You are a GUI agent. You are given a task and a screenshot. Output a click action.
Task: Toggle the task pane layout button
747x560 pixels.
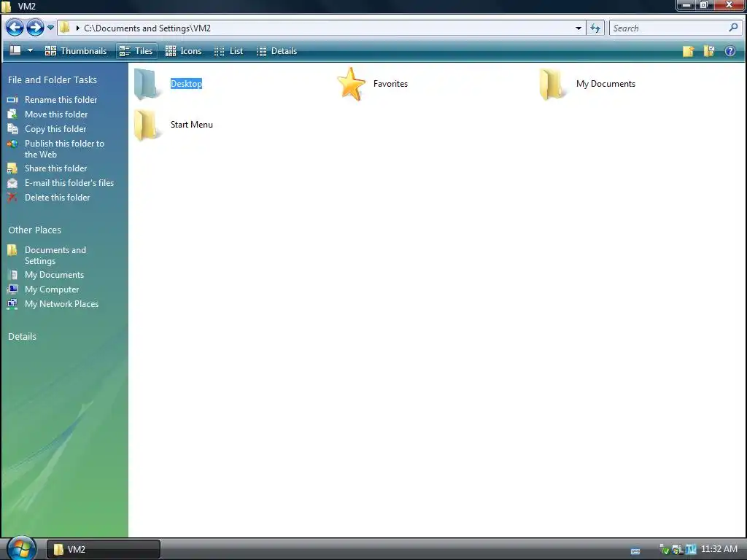click(x=16, y=50)
